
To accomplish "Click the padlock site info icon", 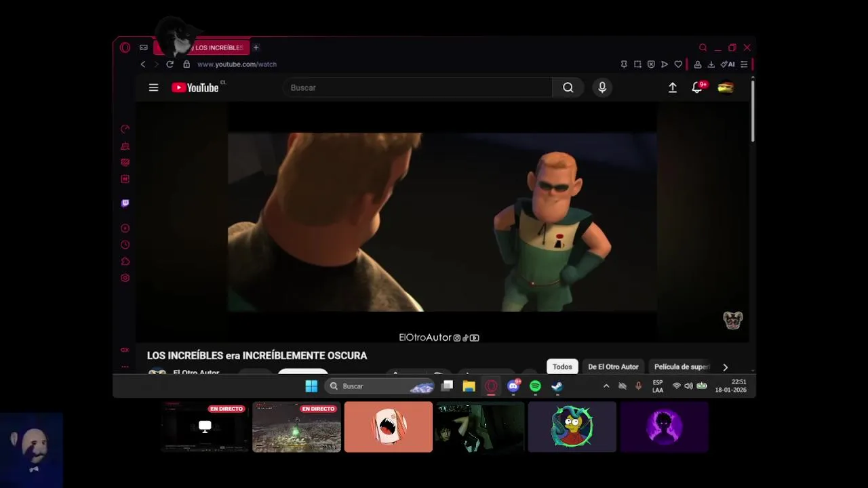I will (186, 64).
